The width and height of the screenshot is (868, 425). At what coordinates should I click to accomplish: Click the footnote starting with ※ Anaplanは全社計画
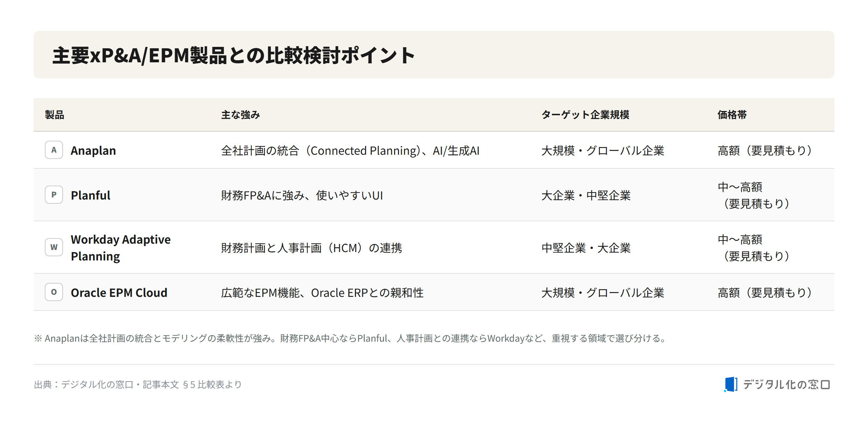pos(350,338)
